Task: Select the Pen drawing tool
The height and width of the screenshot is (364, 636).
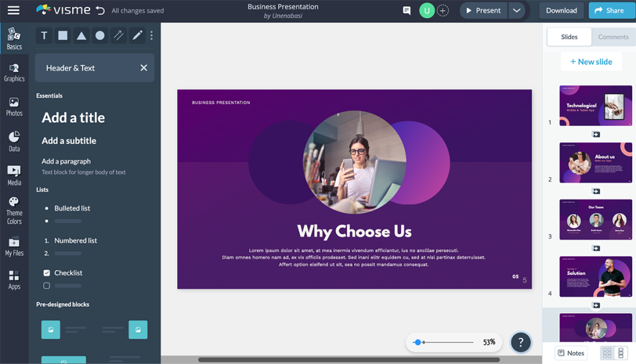Action: 137,35
